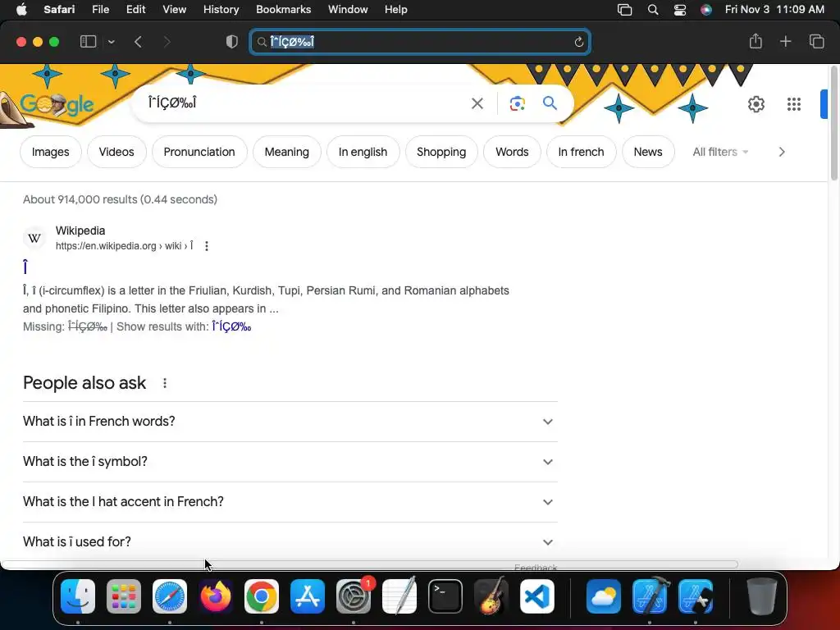Select the Meaning filter chip
Viewport: 840px width, 630px height.
click(x=286, y=152)
